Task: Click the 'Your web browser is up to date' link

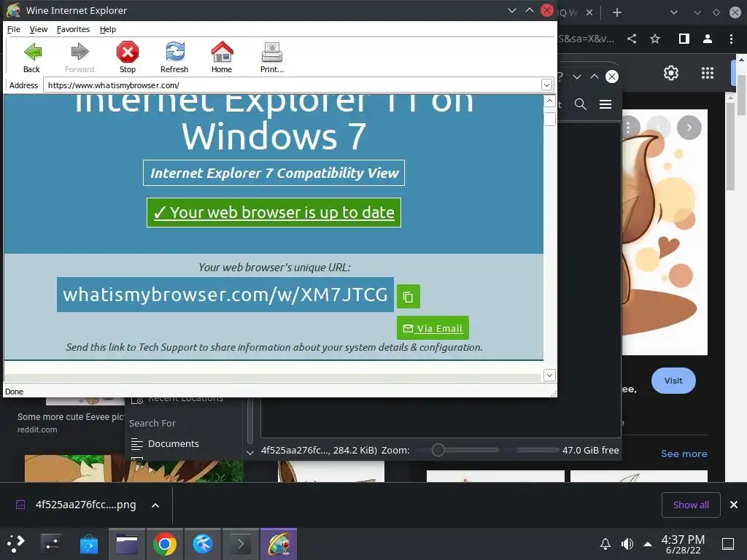Action: click(x=274, y=212)
